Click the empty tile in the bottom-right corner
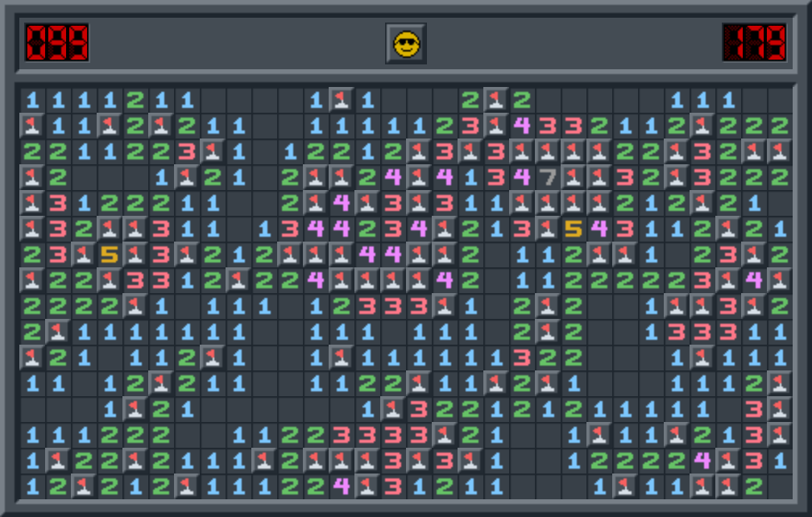This screenshot has width=812, height=517. click(x=780, y=486)
